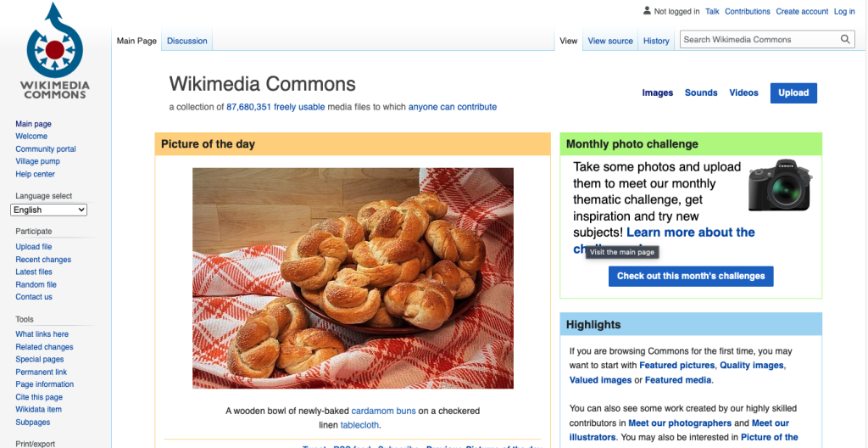Click Check out this month's challenges button
Viewport: 868px width, 448px height.
click(691, 276)
